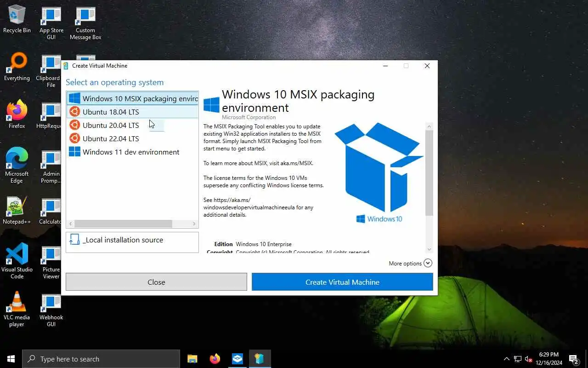
Task: Launch VLC media player desktop icon
Action: click(17, 310)
